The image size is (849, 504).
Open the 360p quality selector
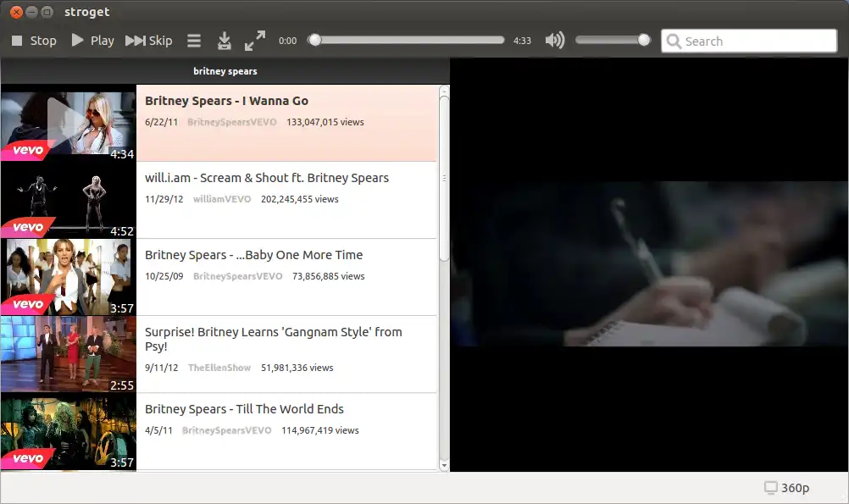787,488
